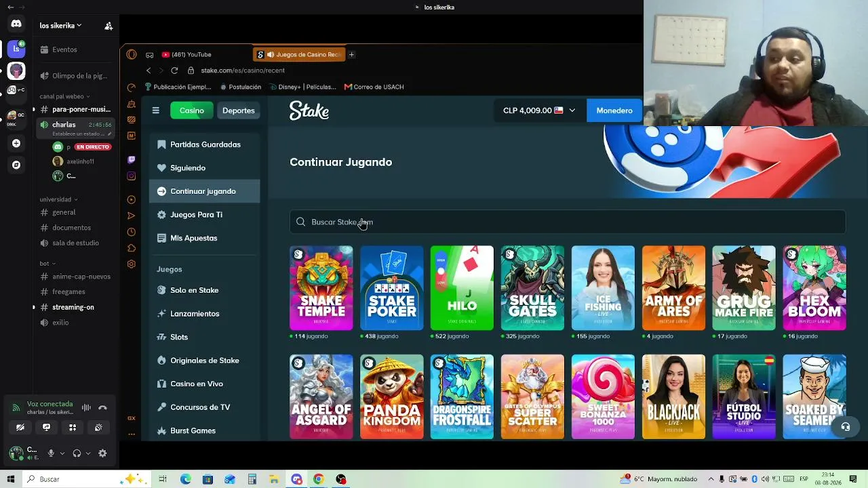Open the streaming-on channel
The height and width of the screenshot is (488, 868).
(75, 307)
